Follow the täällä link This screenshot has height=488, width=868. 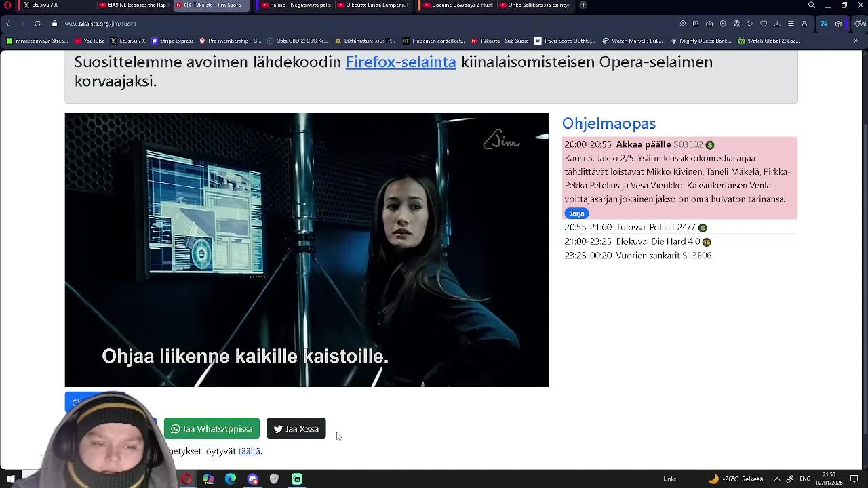pos(249,451)
